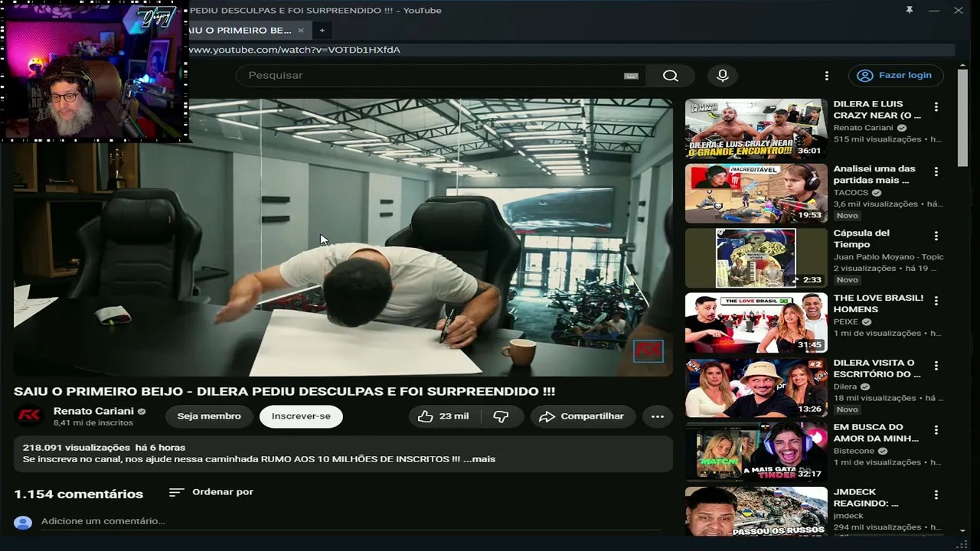Image resolution: width=980 pixels, height=551 pixels.
Task: Open YouTube settings three-dot menu
Action: [x=826, y=76]
